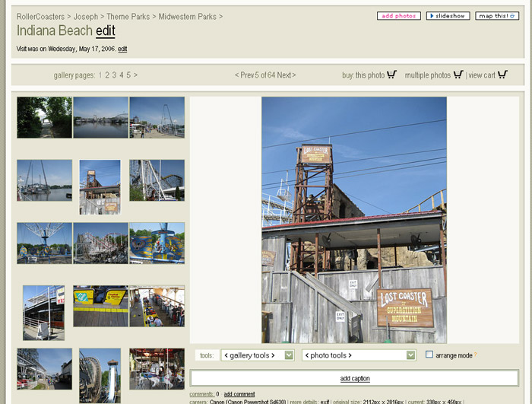Open the blue and yellow ride car thumbnail
Image resolution: width=532 pixels, height=404 pixels.
(x=157, y=243)
